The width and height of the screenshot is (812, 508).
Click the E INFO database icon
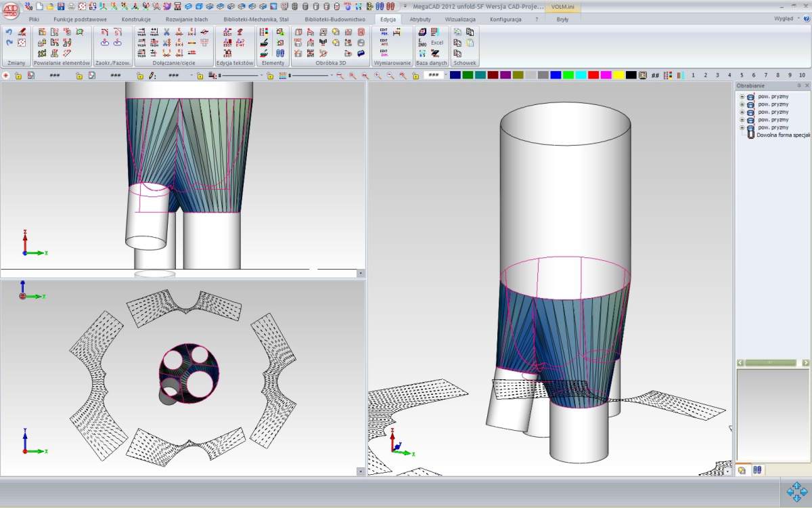(x=422, y=43)
